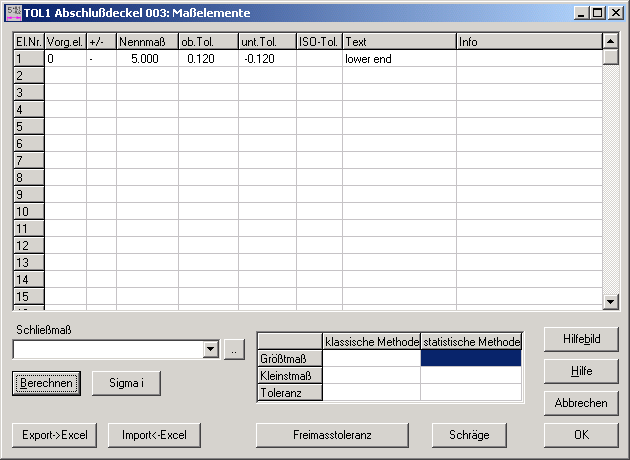
Task: Click the '..' browse button beside Schließmaß
Action: [x=232, y=349]
